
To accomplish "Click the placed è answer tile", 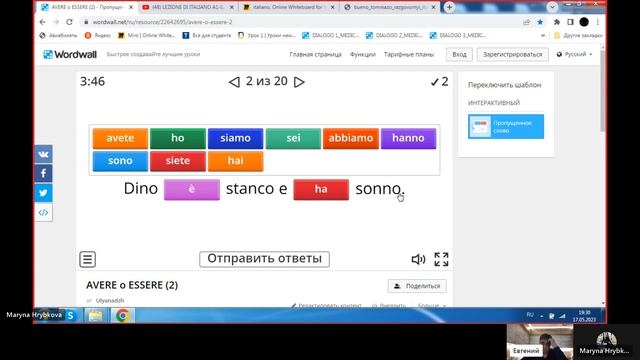I will coord(192,189).
